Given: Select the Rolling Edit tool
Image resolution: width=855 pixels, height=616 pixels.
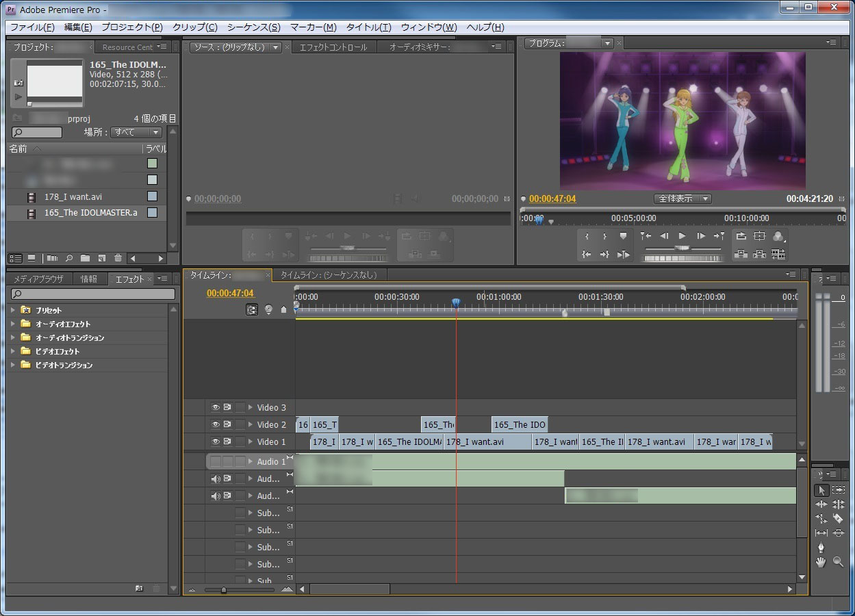Looking at the screenshot, I should tap(839, 504).
